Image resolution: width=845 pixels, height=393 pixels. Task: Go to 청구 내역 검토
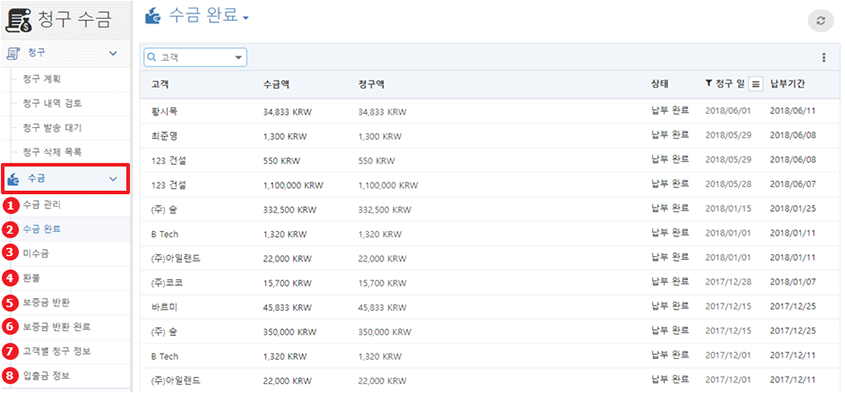point(52,104)
